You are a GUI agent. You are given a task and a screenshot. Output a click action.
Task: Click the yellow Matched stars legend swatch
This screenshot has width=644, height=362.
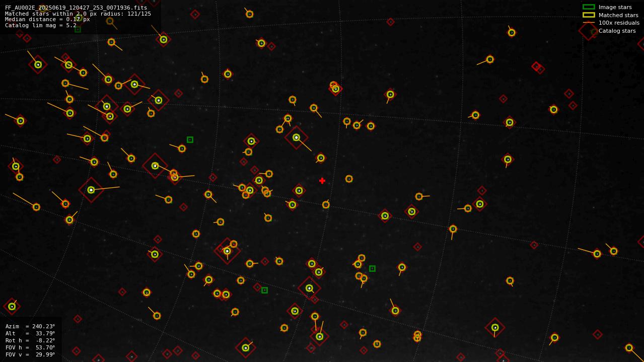click(x=589, y=15)
